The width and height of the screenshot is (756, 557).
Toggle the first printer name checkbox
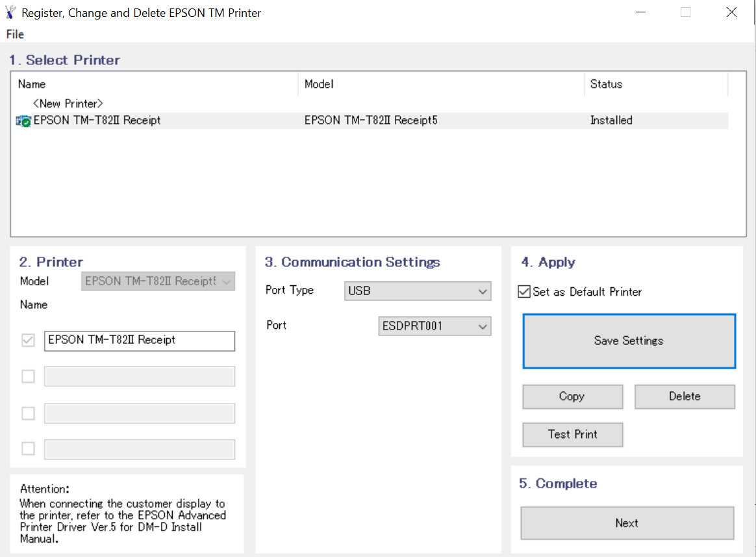[x=28, y=341]
